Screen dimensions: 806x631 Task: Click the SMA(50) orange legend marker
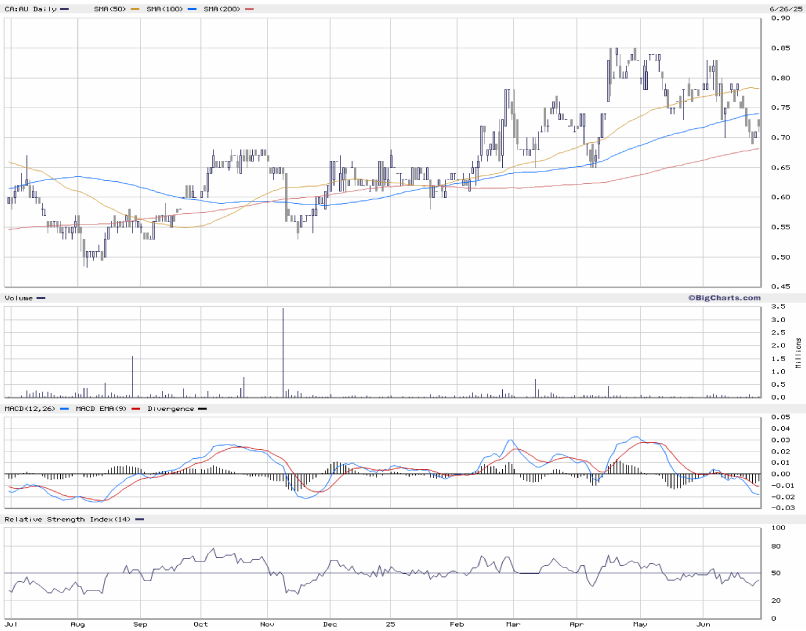tap(133, 8)
